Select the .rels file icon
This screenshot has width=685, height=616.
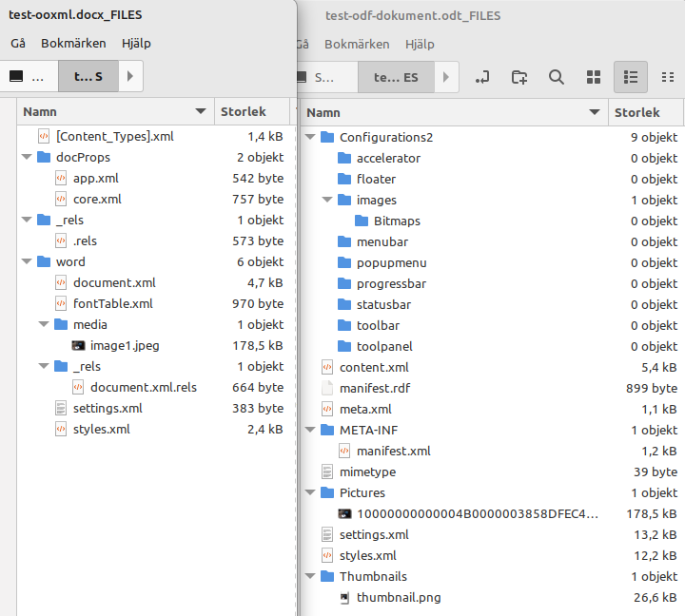(61, 241)
